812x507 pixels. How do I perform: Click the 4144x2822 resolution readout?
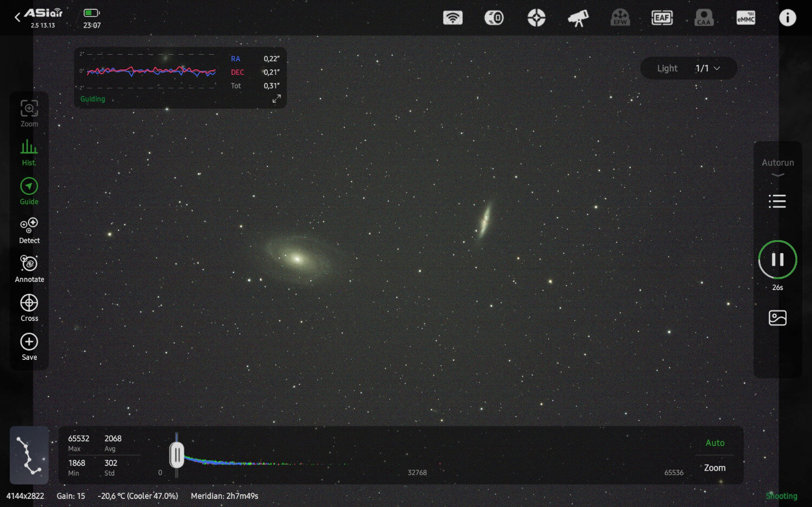pos(25,496)
